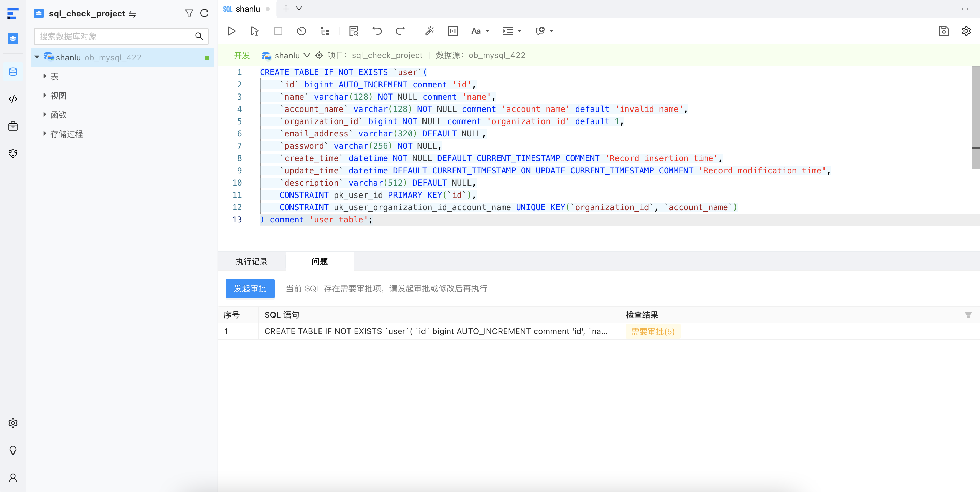Collapse the shanlu database tree node
980x492 pixels.
pos(37,57)
